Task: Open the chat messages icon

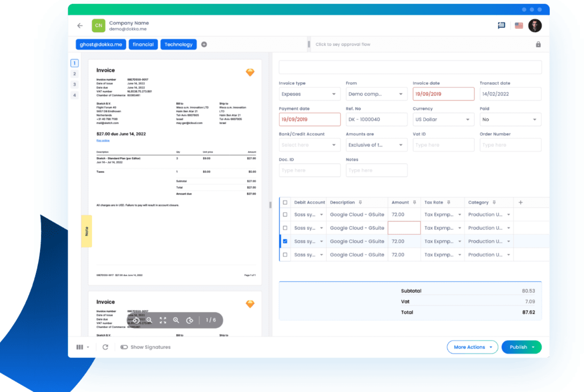Action: [x=501, y=25]
